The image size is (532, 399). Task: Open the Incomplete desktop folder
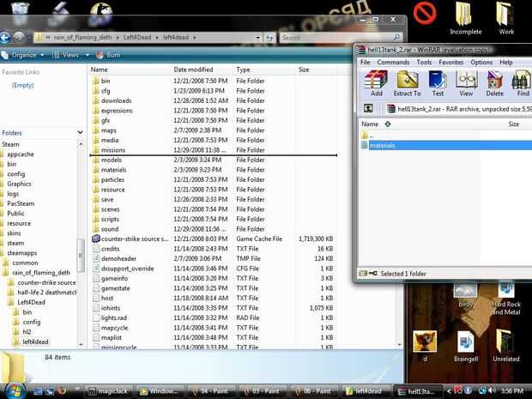coord(465,19)
